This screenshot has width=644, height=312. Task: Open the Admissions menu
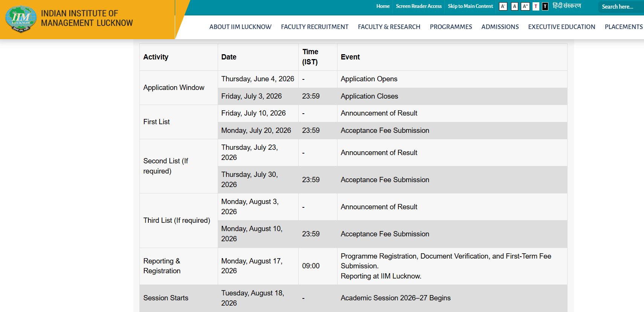pos(500,27)
